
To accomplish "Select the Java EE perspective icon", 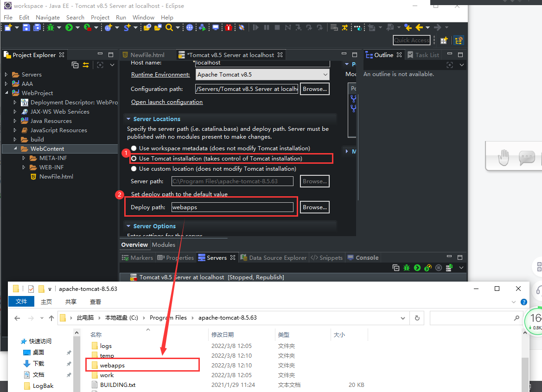I will point(459,40).
